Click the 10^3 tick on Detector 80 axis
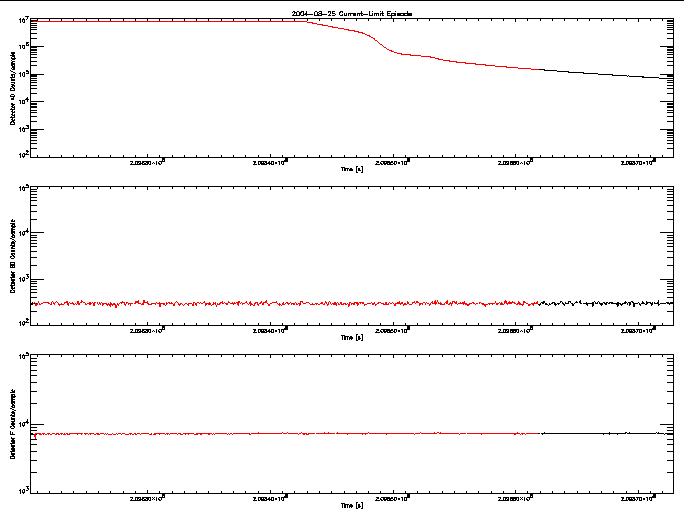This screenshot has height=518, width=684. click(24, 278)
